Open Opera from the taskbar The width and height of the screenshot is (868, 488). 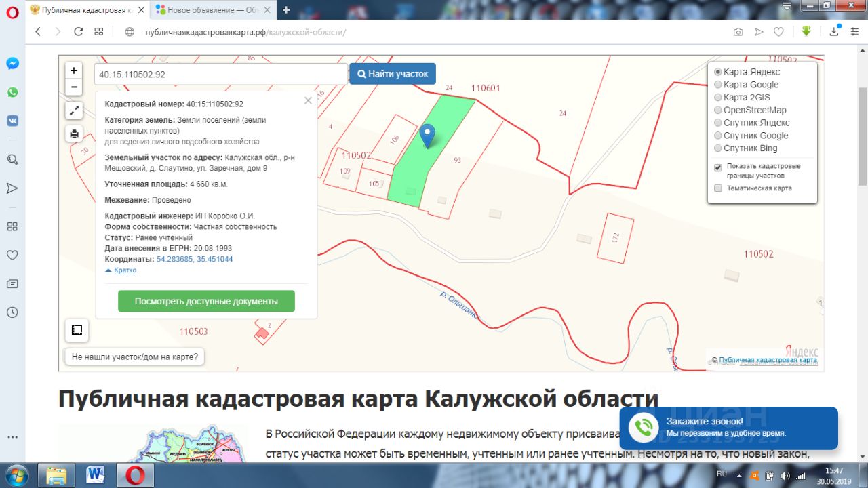click(x=135, y=475)
